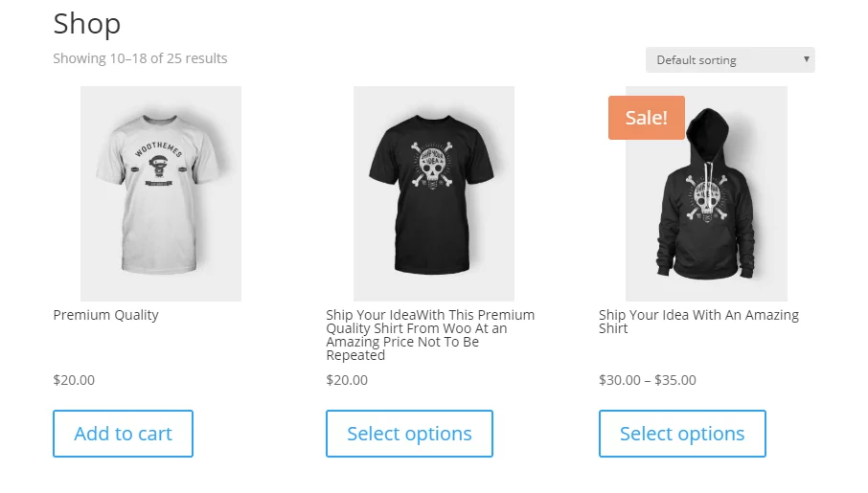The image size is (868, 493).
Task: Click the $30.00 – $35.00 price range
Action: click(647, 380)
